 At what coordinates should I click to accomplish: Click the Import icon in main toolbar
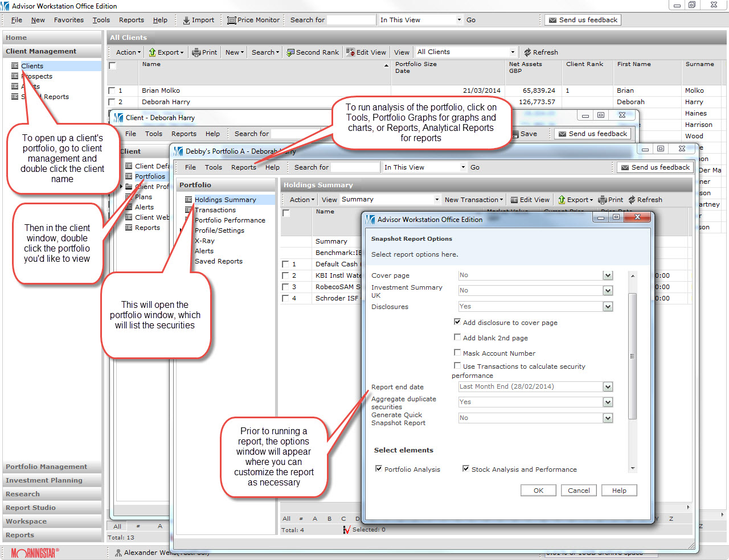pyautogui.click(x=186, y=20)
